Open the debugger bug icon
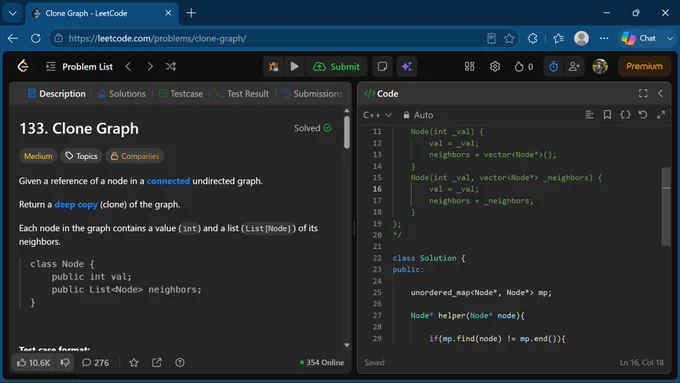 [274, 66]
